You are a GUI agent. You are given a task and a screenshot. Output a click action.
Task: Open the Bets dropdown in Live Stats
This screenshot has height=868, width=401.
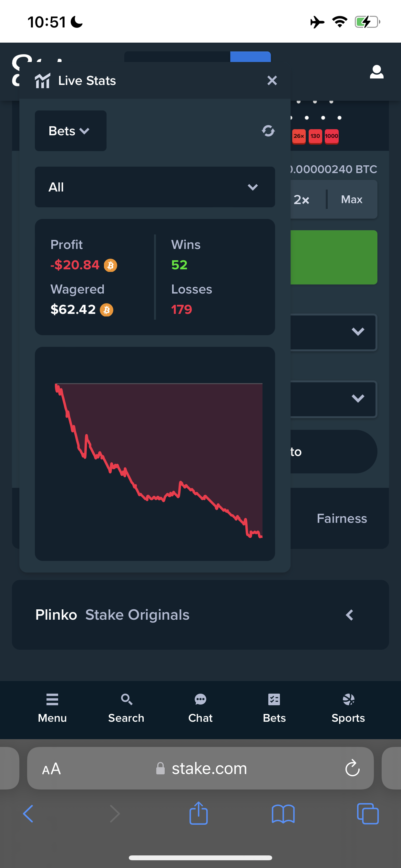point(71,131)
